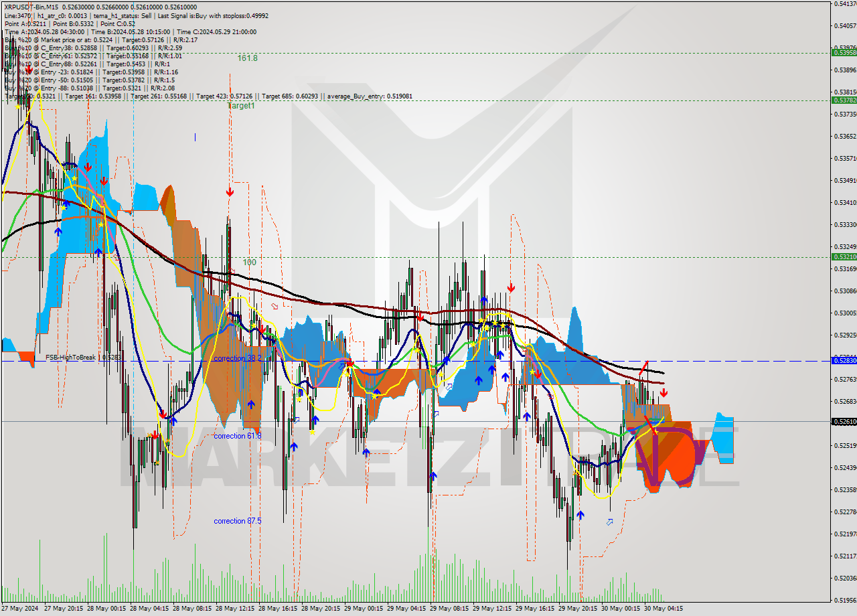857x616 pixels.
Task: Click the '27 May 20:15' time axis label
Action: tap(66, 609)
